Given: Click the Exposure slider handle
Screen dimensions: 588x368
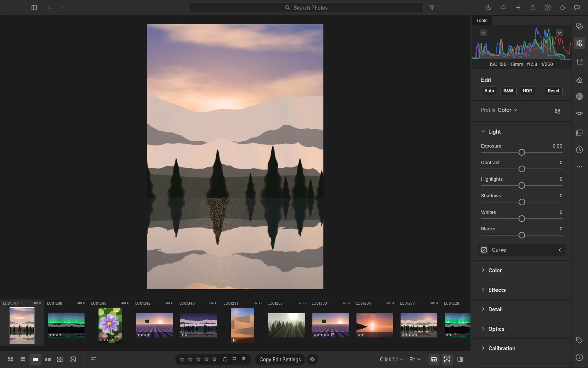Looking at the screenshot, I should point(521,152).
